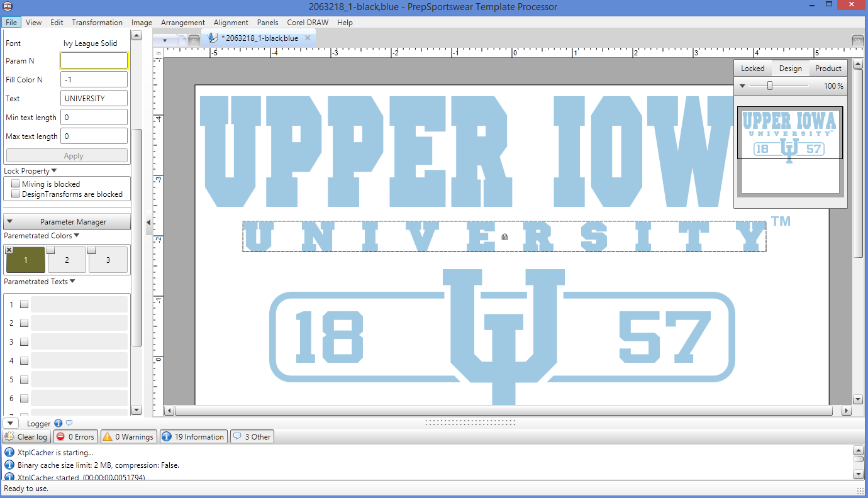
Task: Close the 2063218_1-black,blue document tab
Action: 308,38
